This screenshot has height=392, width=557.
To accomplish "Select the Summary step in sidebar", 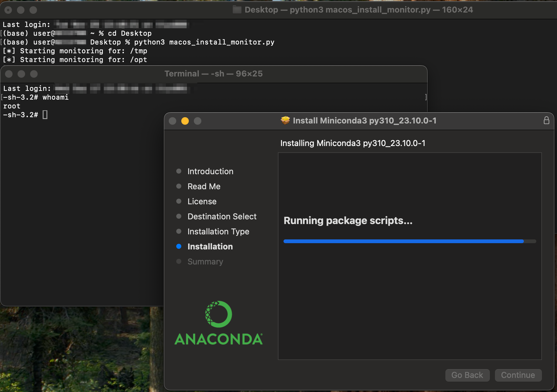I will [x=205, y=262].
